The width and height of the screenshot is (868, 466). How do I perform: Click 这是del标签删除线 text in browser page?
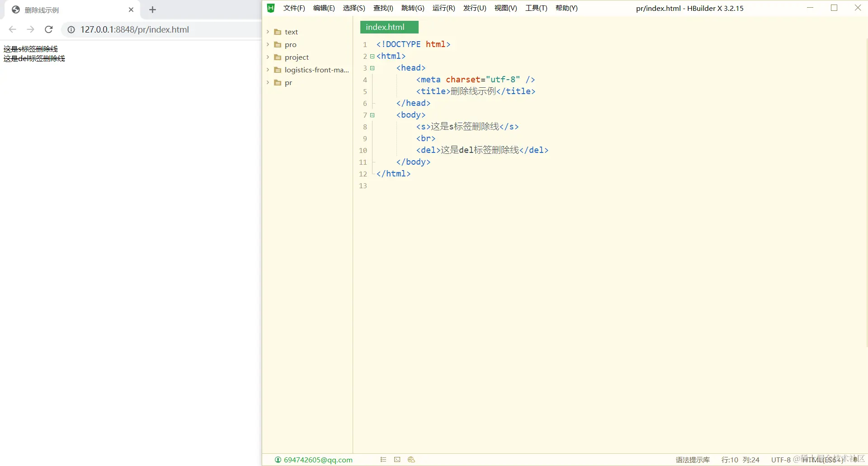pyautogui.click(x=34, y=58)
